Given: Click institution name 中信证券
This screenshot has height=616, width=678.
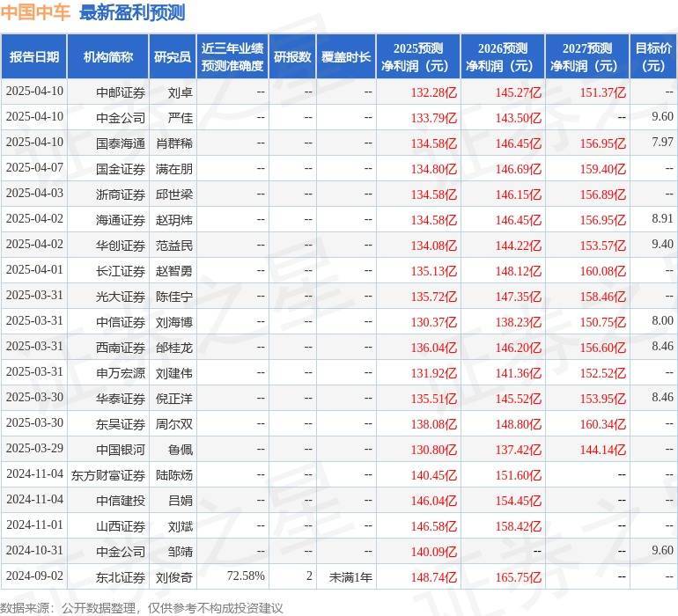Looking at the screenshot, I should [121, 321].
